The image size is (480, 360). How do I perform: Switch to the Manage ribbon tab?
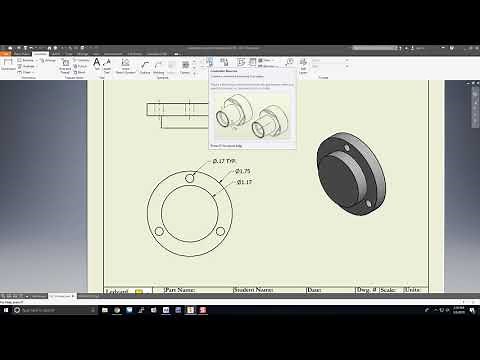tap(83, 54)
